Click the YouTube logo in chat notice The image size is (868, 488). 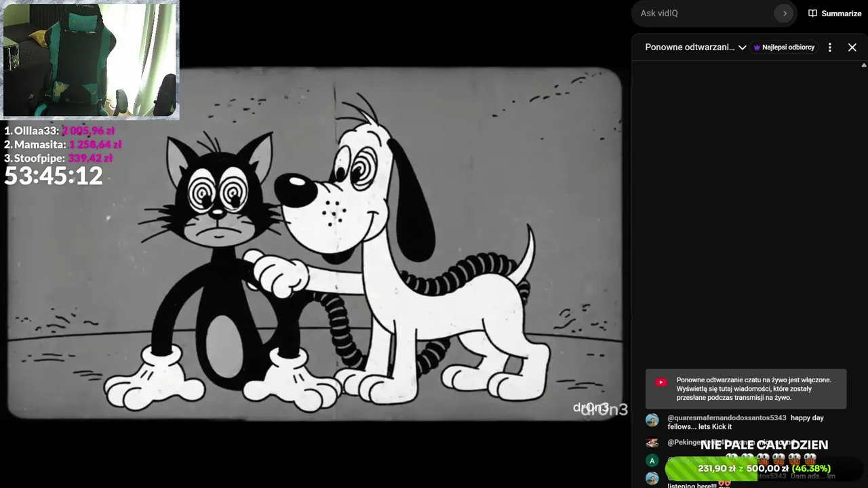[x=661, y=382]
